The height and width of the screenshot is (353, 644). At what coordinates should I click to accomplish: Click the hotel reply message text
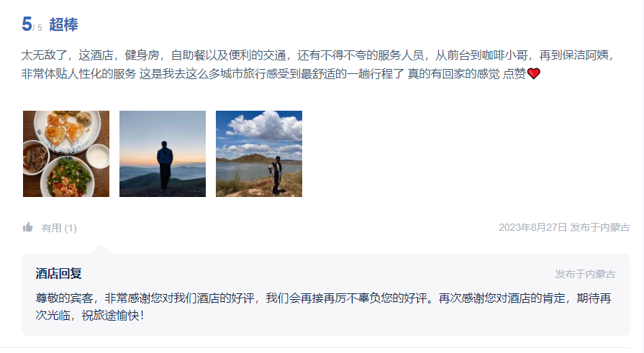click(x=323, y=306)
